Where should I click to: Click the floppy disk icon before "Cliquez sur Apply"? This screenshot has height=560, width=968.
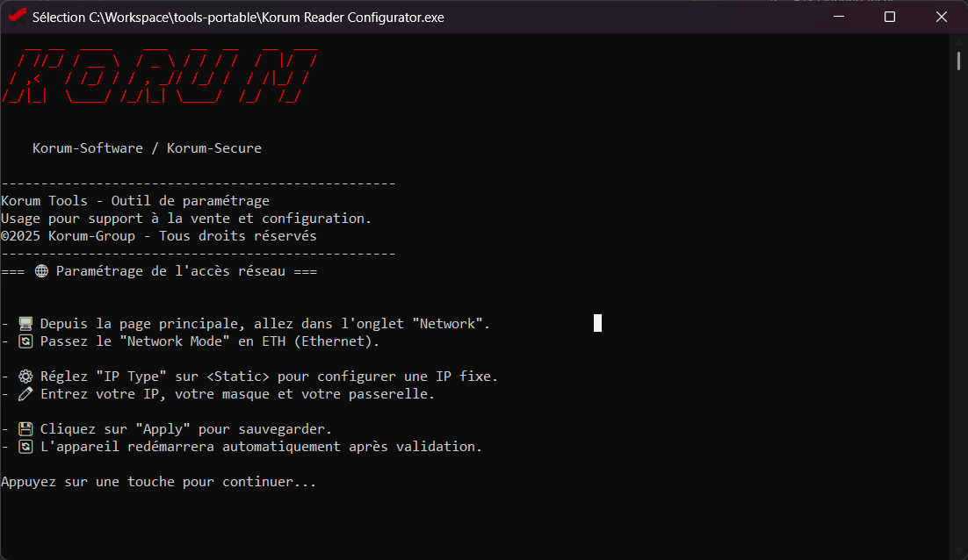tap(25, 429)
